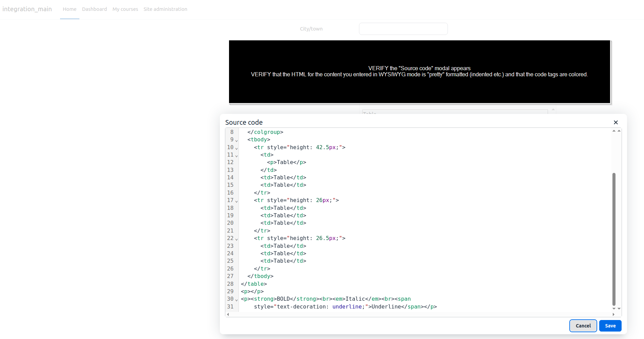This screenshot has height=339, width=644.
Task: Open Site administration
Action: pyautogui.click(x=165, y=9)
